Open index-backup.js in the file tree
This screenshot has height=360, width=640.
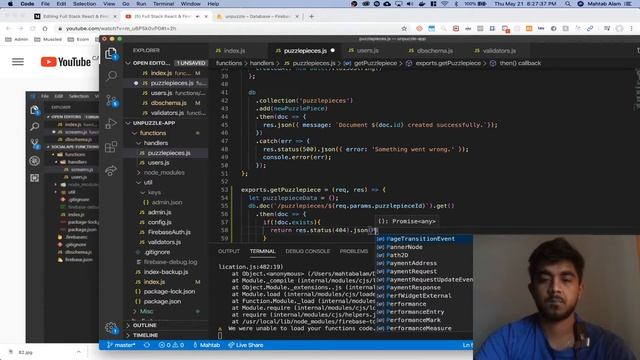(x=167, y=272)
